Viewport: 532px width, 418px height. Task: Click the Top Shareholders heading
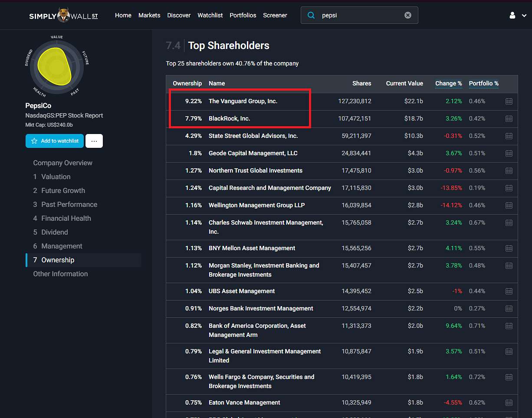tap(229, 46)
